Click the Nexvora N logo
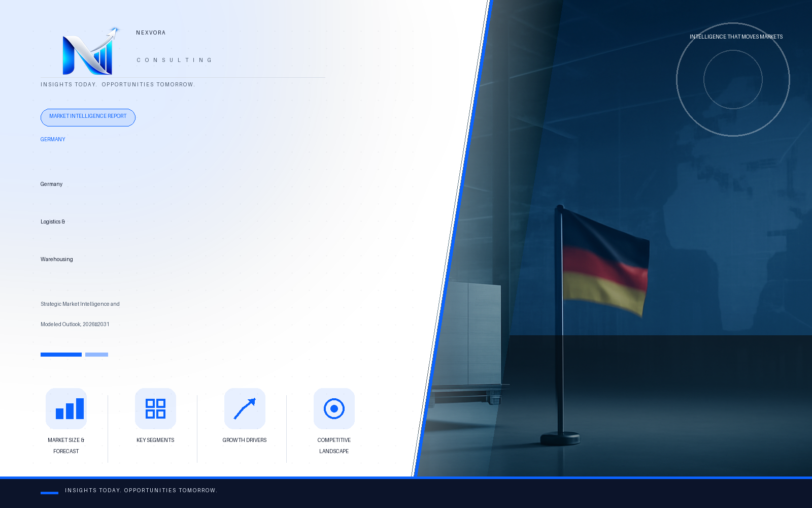The width and height of the screenshot is (812, 508). coord(90,51)
